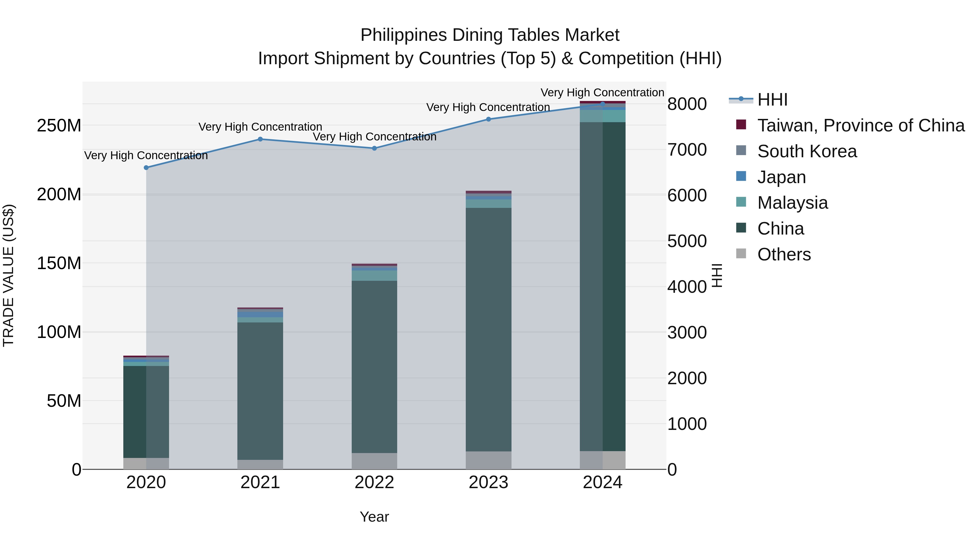Click the 150M y-axis tick label
The image size is (980, 551).
tap(59, 263)
